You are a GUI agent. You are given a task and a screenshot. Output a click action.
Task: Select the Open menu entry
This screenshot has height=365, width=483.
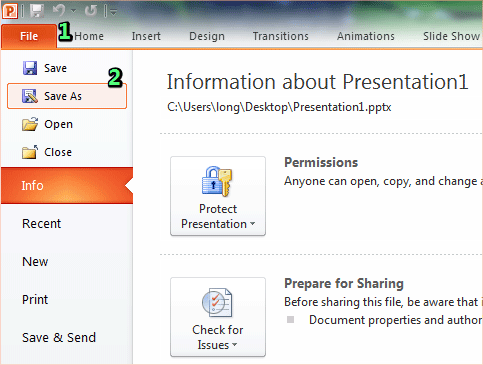(67, 124)
